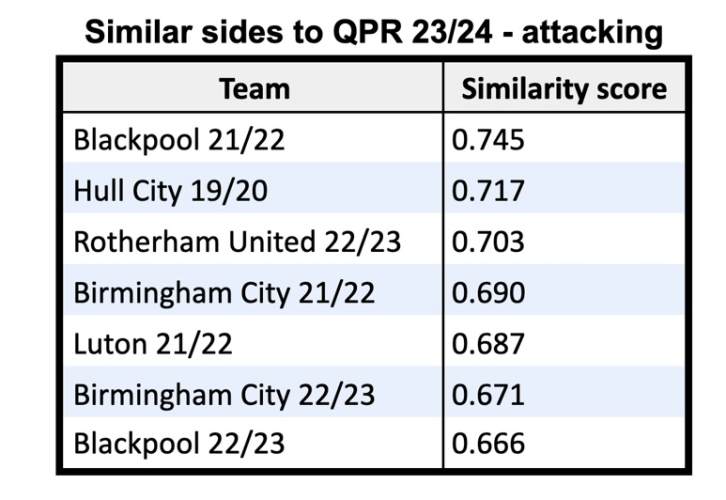The image size is (726, 500).
Task: Click the Team column header
Action: pyautogui.click(x=254, y=89)
